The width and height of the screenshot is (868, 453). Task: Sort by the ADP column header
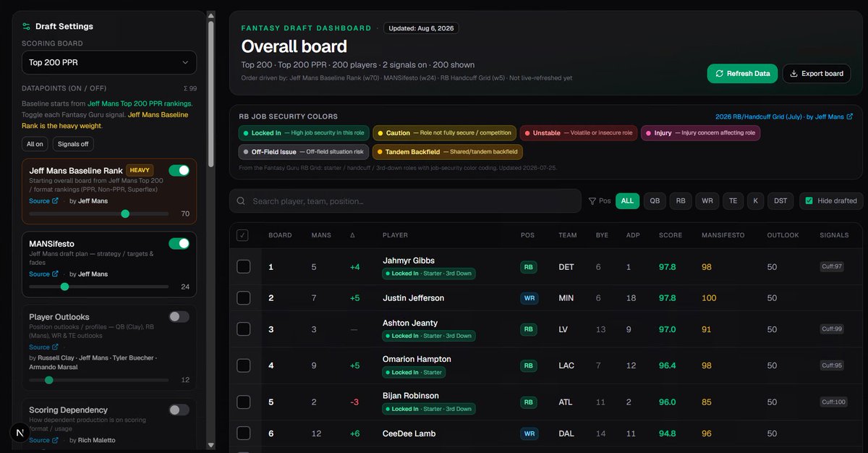(x=632, y=235)
